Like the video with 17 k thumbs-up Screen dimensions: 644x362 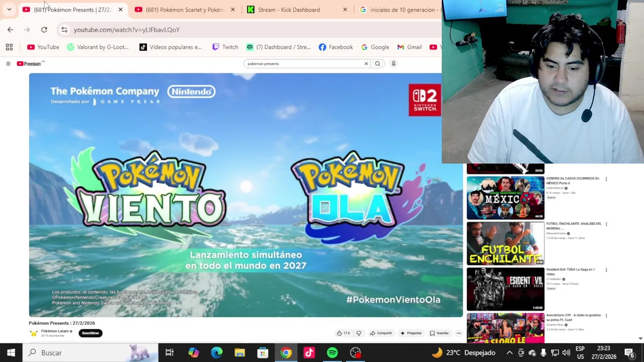[343, 333]
